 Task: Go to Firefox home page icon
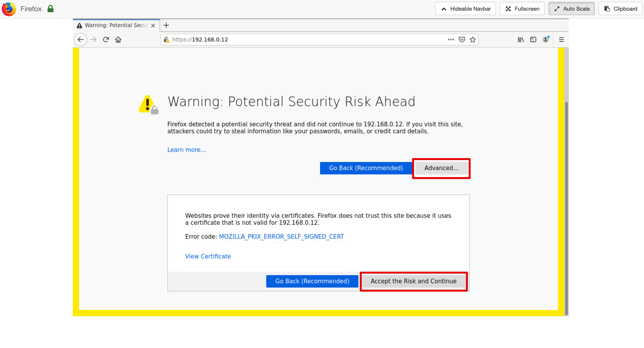coord(118,40)
